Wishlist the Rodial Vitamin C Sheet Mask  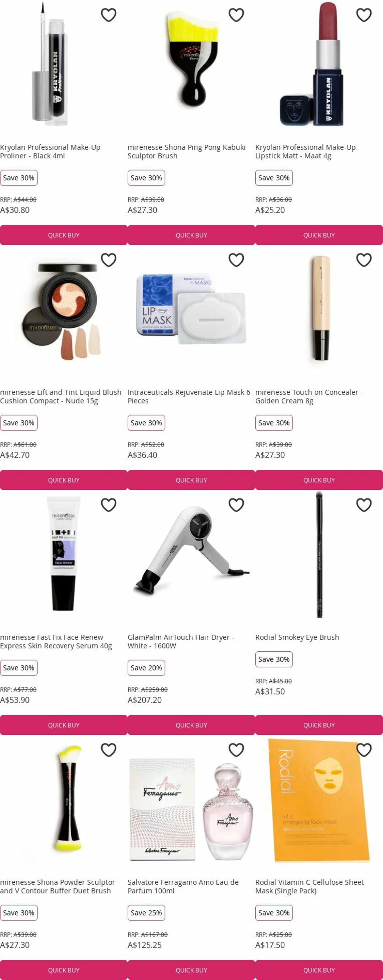(x=364, y=750)
